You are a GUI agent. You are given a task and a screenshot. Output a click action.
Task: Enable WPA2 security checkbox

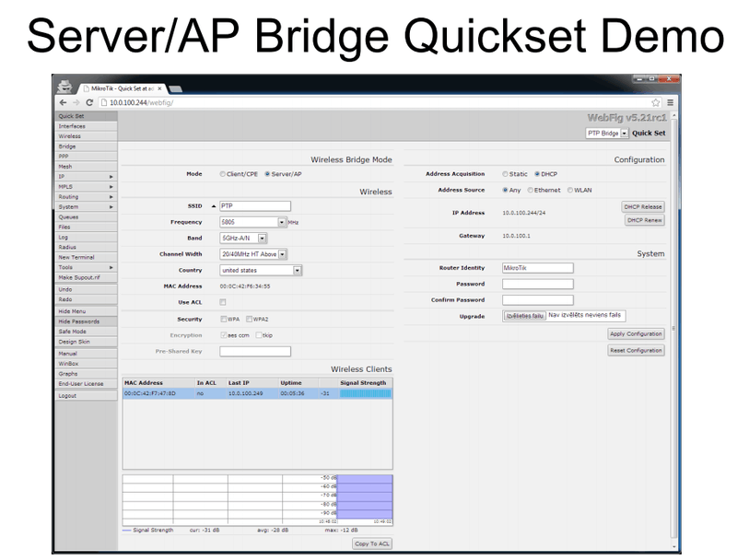pyautogui.click(x=249, y=319)
